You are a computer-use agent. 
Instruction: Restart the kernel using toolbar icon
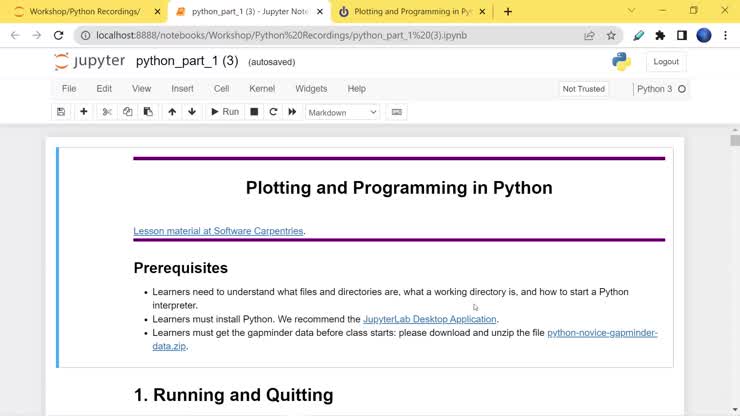(273, 112)
